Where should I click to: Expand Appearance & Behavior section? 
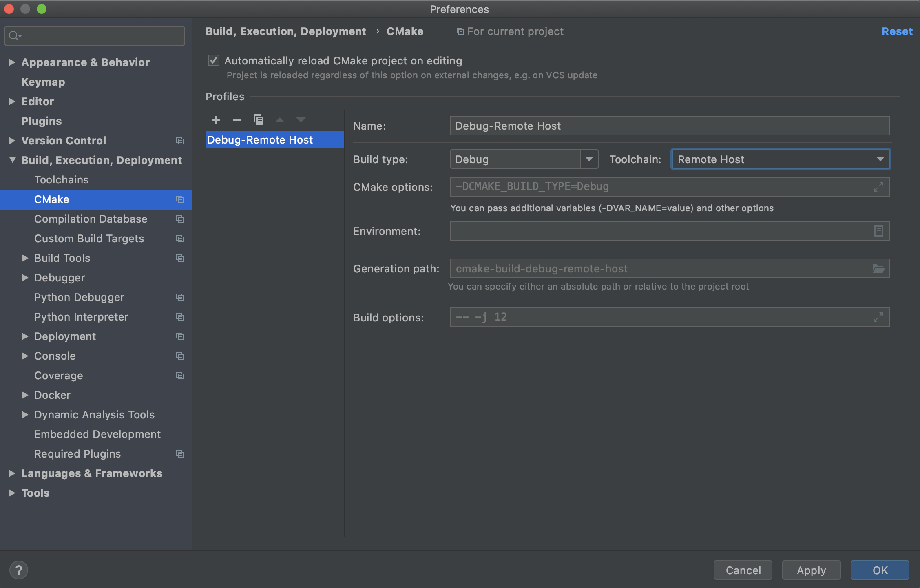[12, 62]
